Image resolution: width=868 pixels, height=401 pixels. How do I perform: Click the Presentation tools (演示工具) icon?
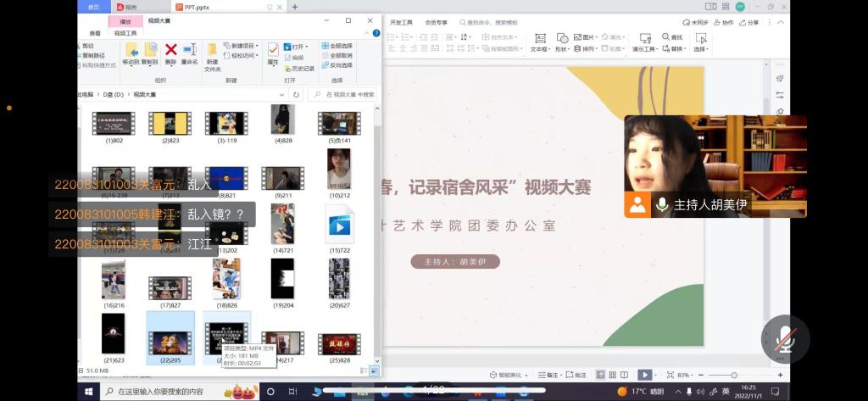[645, 38]
